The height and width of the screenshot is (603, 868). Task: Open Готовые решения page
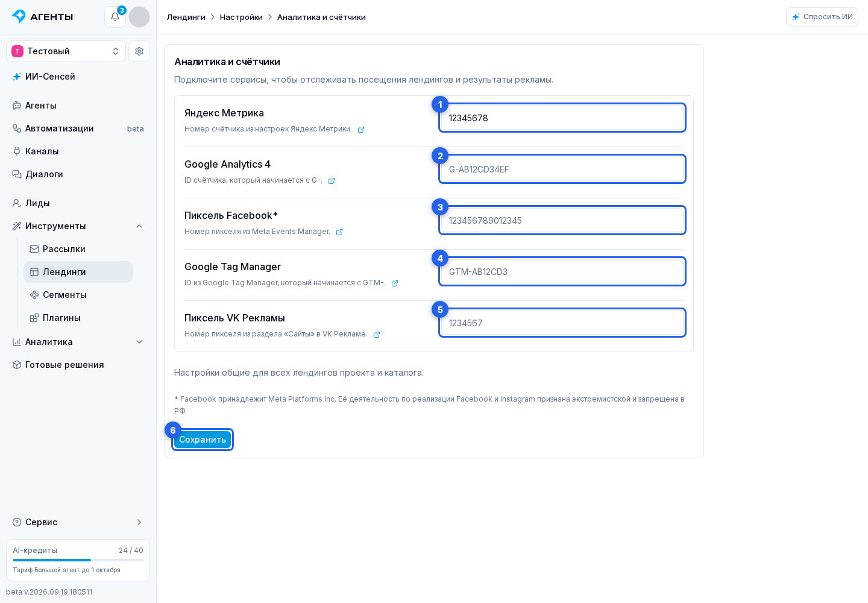click(x=78, y=365)
